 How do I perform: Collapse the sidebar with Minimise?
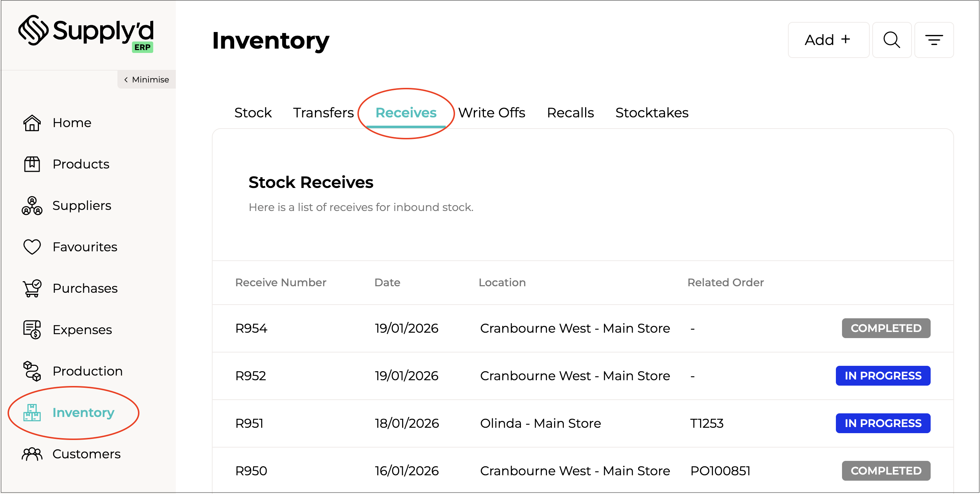point(147,80)
